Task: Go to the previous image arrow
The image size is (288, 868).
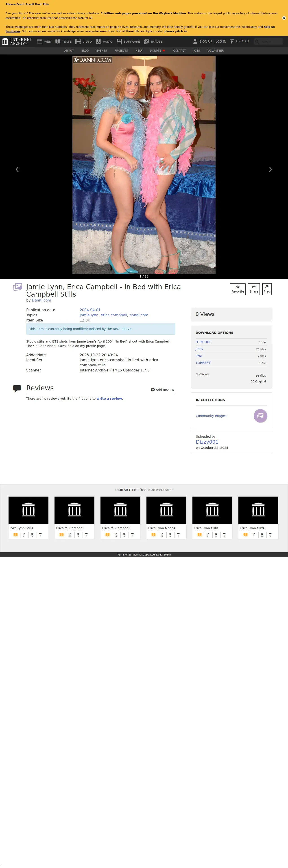Action: click(17, 169)
